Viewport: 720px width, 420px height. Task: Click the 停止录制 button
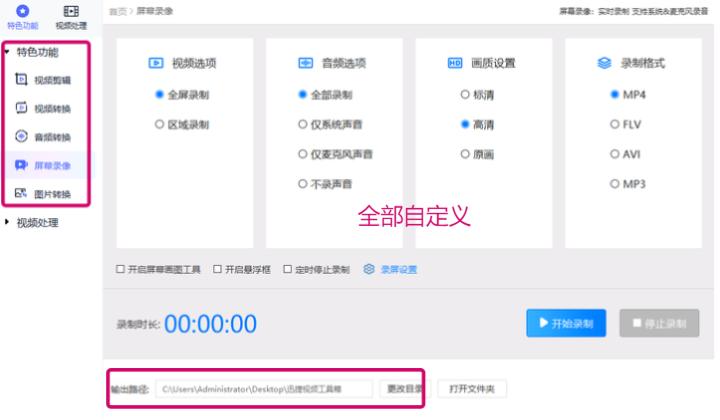[x=659, y=323]
